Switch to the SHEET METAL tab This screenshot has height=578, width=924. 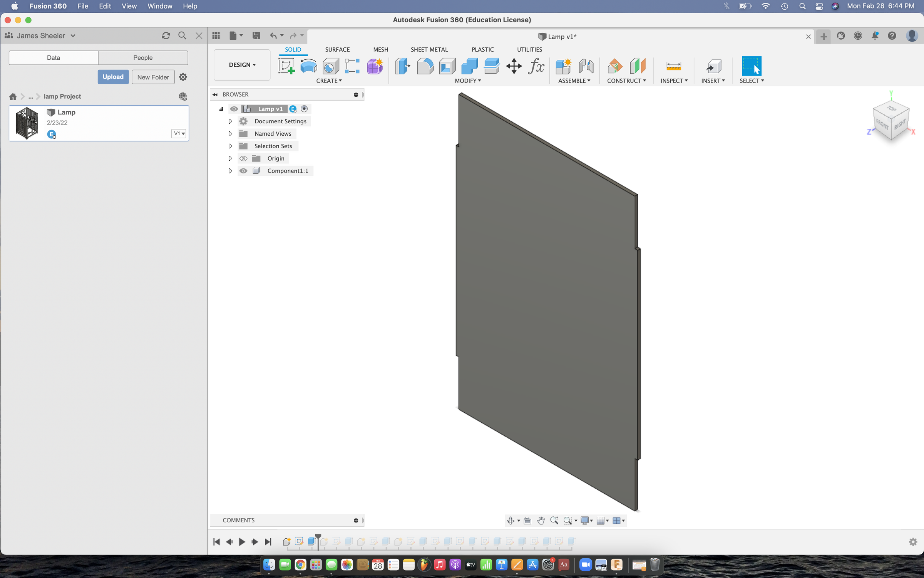click(429, 49)
